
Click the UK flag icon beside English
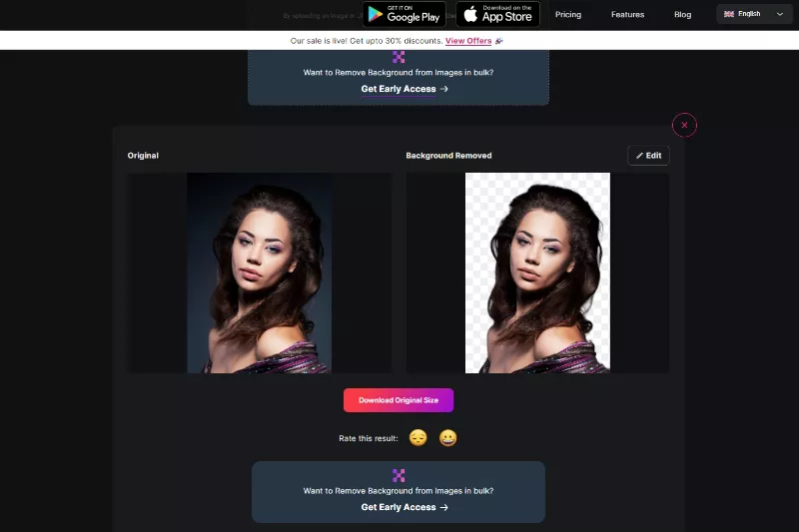[729, 14]
